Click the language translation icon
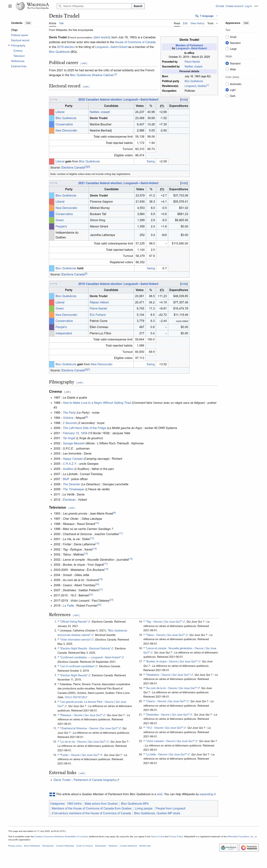The image size is (267, 868). pyautogui.click(x=197, y=16)
